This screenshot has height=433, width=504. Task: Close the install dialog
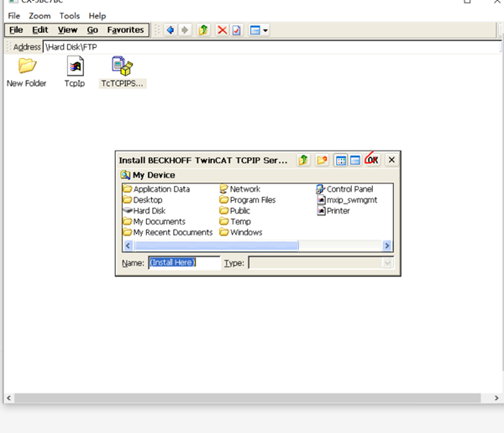pyautogui.click(x=391, y=160)
